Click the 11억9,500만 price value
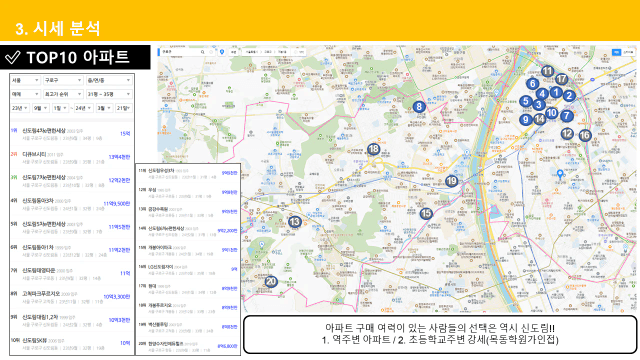640x360 pixels. tap(117, 204)
